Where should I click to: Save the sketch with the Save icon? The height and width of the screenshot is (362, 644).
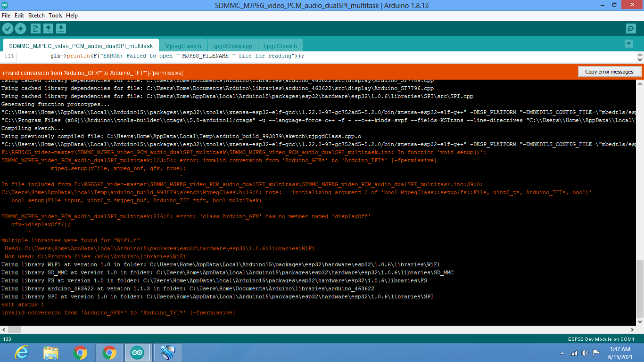[x=61, y=28]
